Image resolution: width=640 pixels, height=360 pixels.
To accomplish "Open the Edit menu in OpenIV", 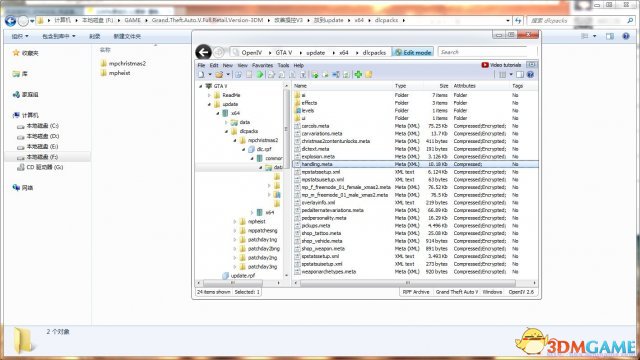I will [214, 65].
